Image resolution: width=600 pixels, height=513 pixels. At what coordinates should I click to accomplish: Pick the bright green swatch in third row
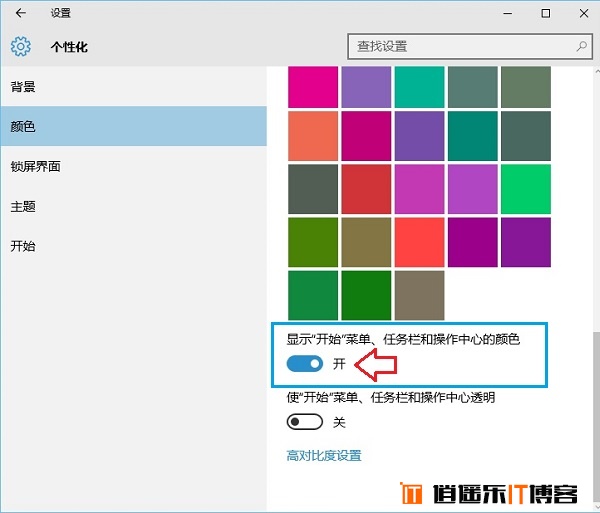pos(526,189)
